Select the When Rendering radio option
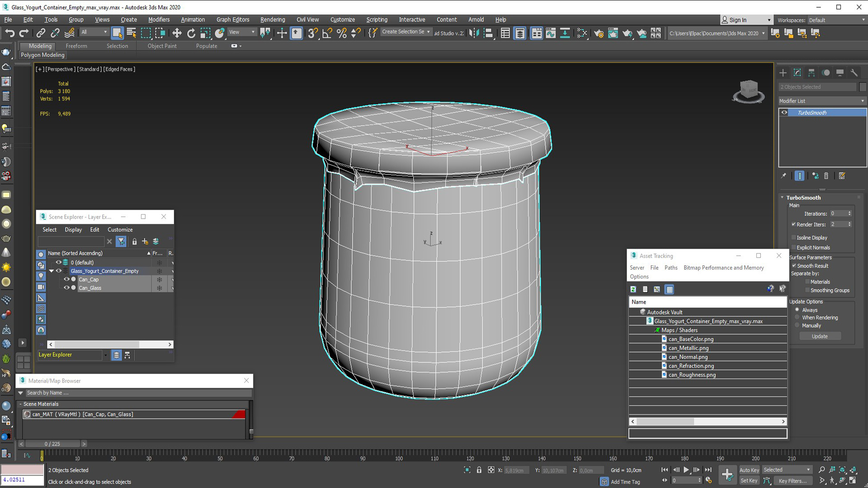 point(797,317)
